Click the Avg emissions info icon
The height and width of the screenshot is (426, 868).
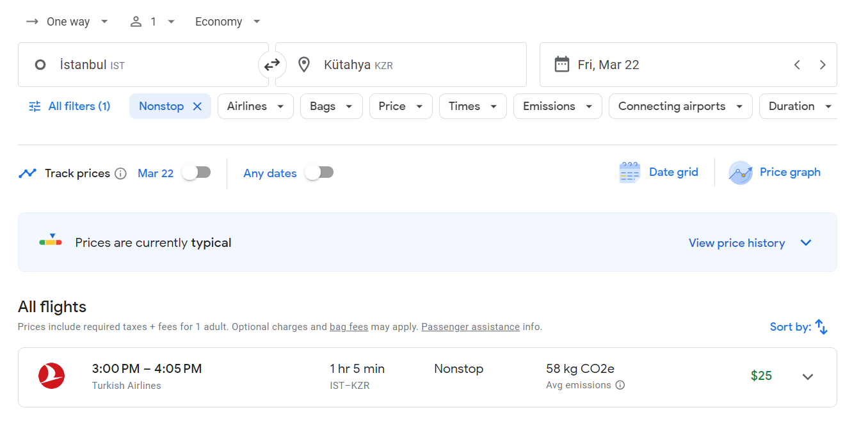620,385
